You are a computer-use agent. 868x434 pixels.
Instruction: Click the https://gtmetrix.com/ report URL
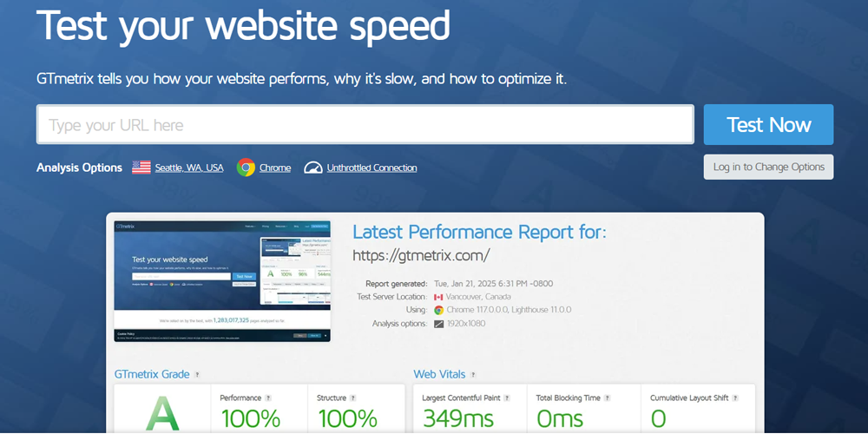tap(421, 256)
